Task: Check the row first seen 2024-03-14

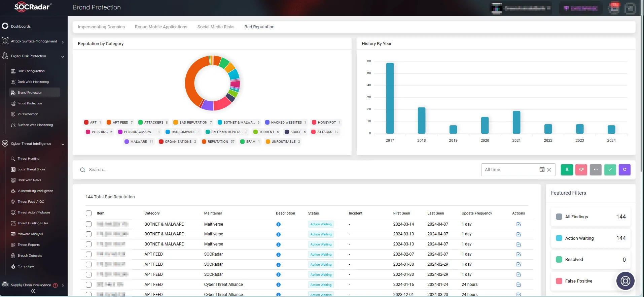Action: [88, 224]
